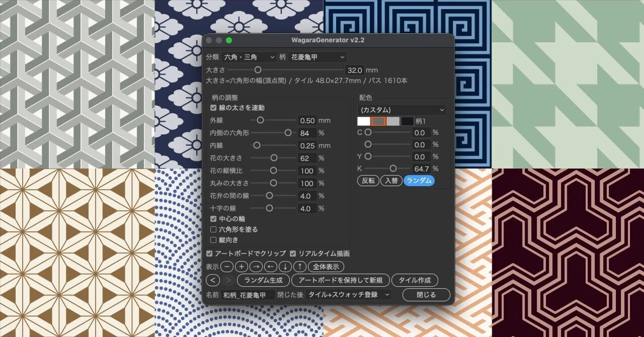
Task: Click the gray interlocking Y pattern thumbnail
Action: tap(77, 83)
